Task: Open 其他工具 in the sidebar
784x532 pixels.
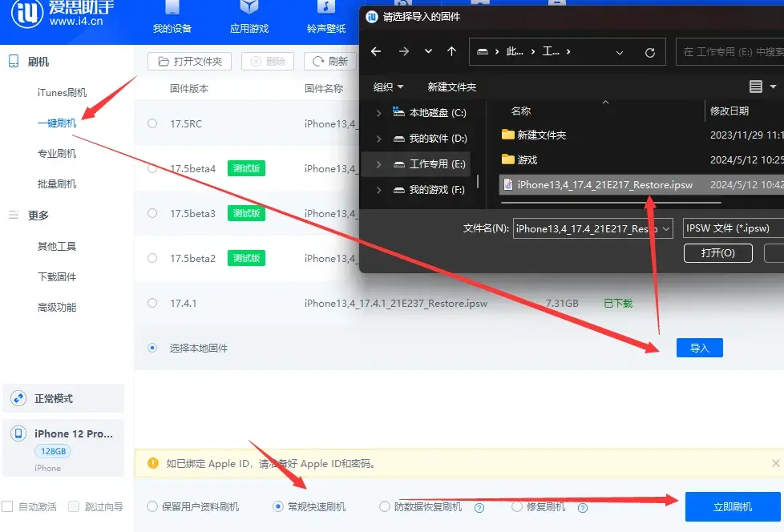Action: coord(57,246)
